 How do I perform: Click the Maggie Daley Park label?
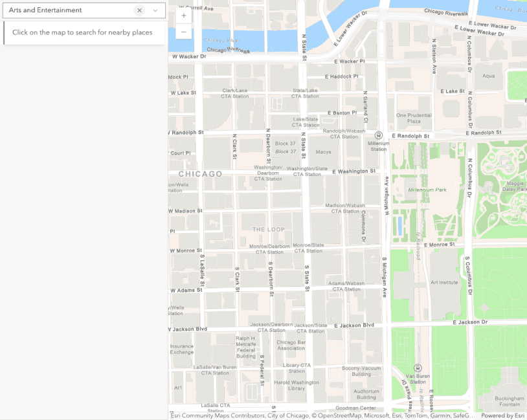pyautogui.click(x=515, y=187)
